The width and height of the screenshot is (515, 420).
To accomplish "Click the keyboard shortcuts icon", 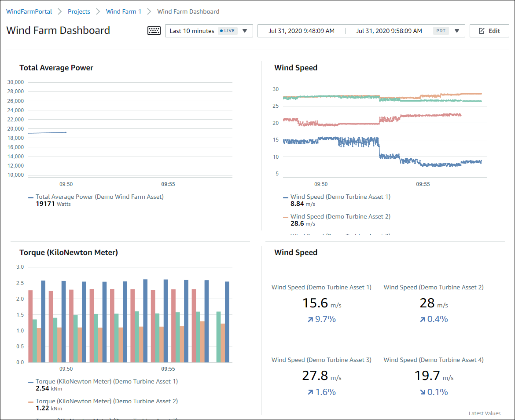I will (154, 31).
